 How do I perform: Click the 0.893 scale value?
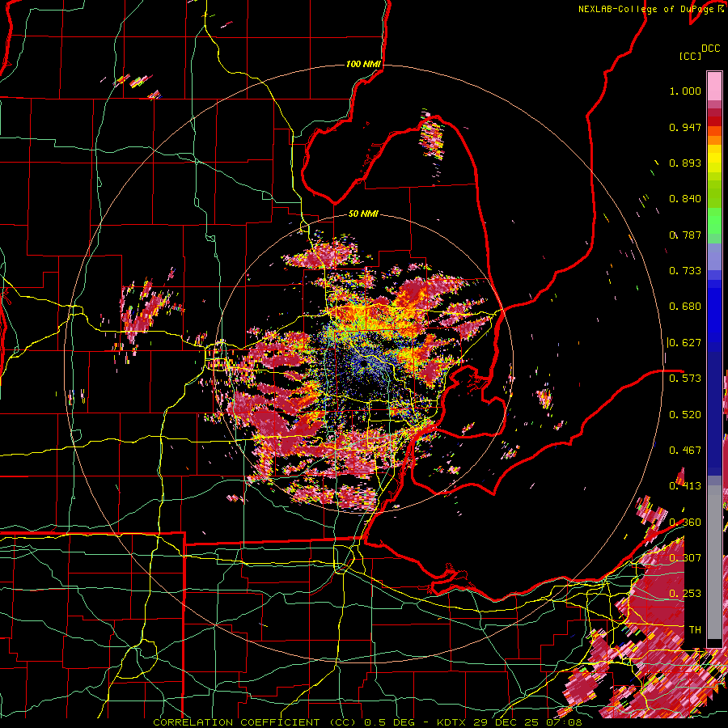(685, 163)
